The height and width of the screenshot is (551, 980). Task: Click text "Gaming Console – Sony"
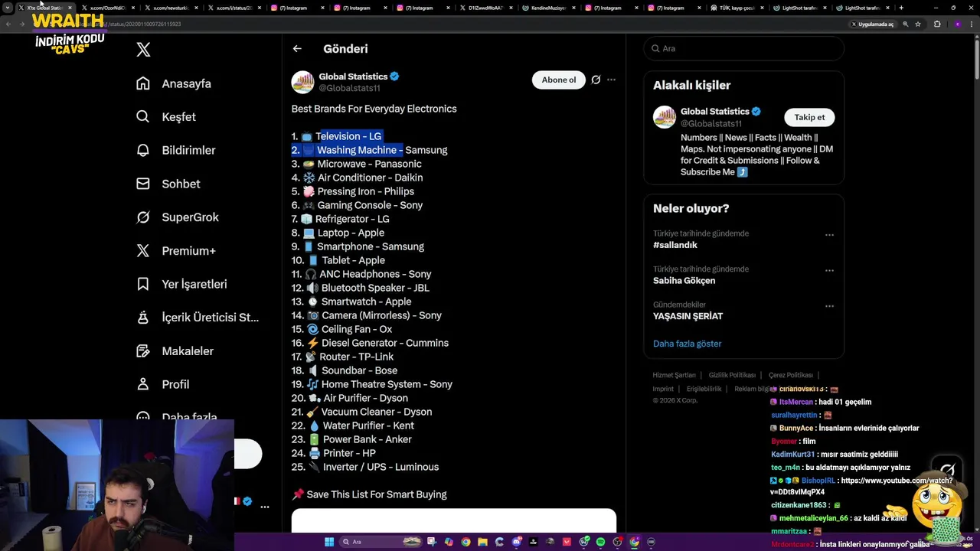(x=370, y=205)
